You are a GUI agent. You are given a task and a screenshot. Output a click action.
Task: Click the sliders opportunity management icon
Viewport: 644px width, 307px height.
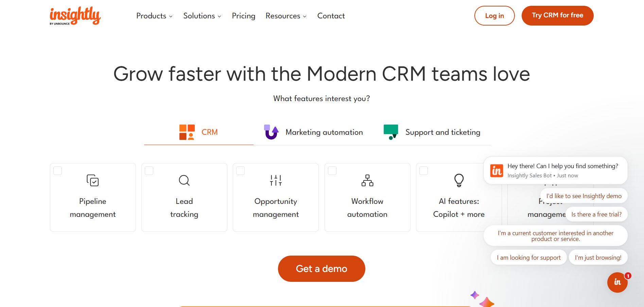[x=276, y=180]
